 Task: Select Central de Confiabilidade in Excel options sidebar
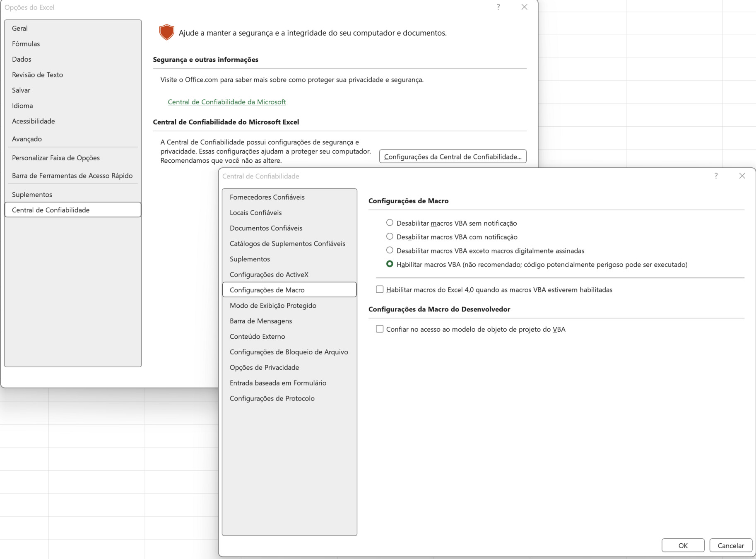click(73, 210)
